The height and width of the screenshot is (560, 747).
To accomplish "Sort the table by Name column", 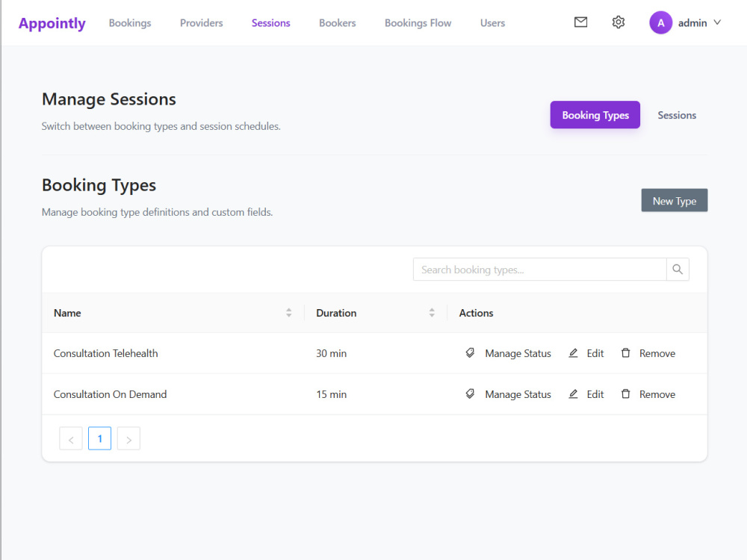I will point(288,312).
